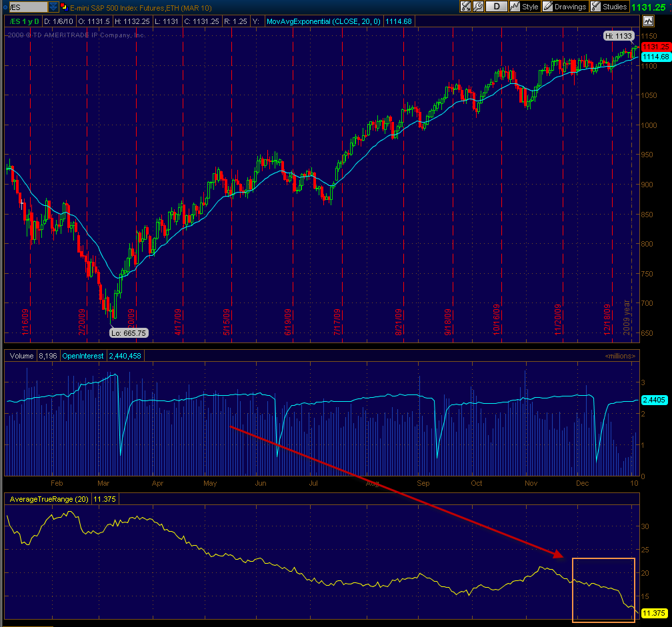Image resolution: width=672 pixels, height=627 pixels.
Task: Click the <millions> unit label on volume panel
Action: click(620, 356)
